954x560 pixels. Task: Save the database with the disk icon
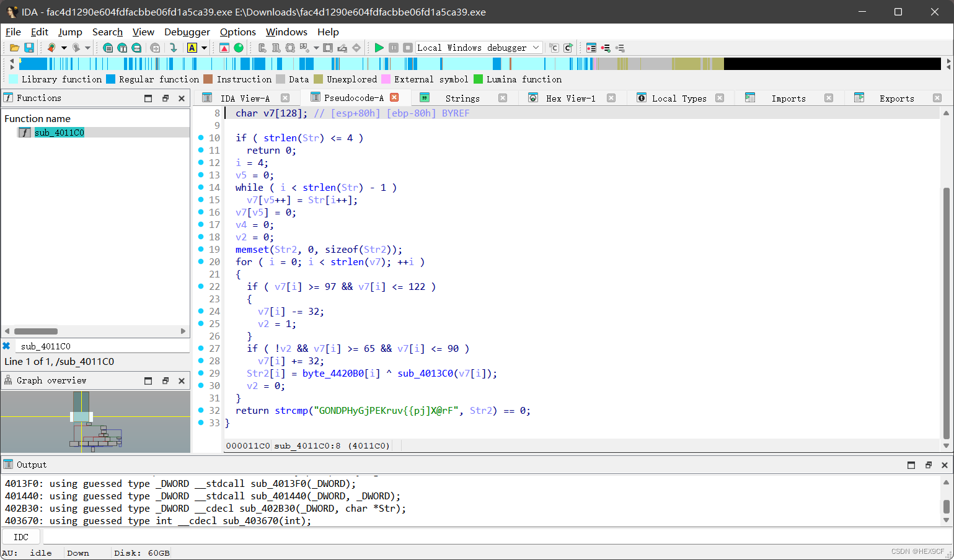click(29, 48)
